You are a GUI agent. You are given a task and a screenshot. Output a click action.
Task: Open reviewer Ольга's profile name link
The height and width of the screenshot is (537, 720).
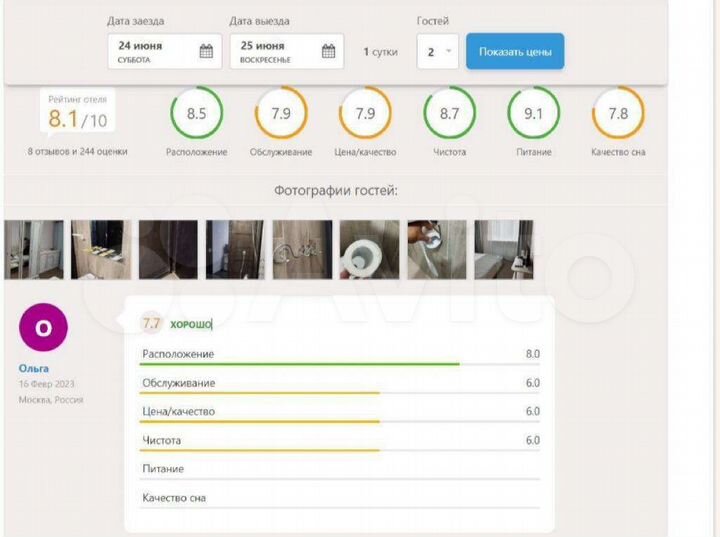click(33, 368)
